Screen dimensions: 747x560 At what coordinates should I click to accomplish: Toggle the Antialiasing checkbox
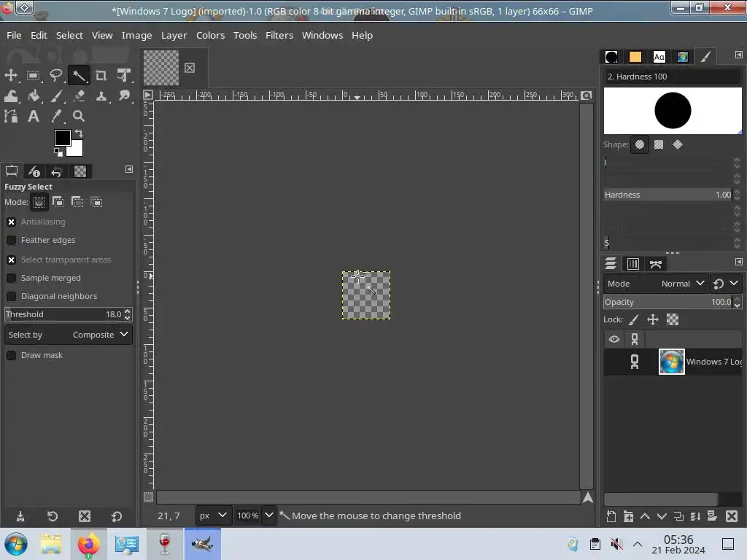point(12,222)
